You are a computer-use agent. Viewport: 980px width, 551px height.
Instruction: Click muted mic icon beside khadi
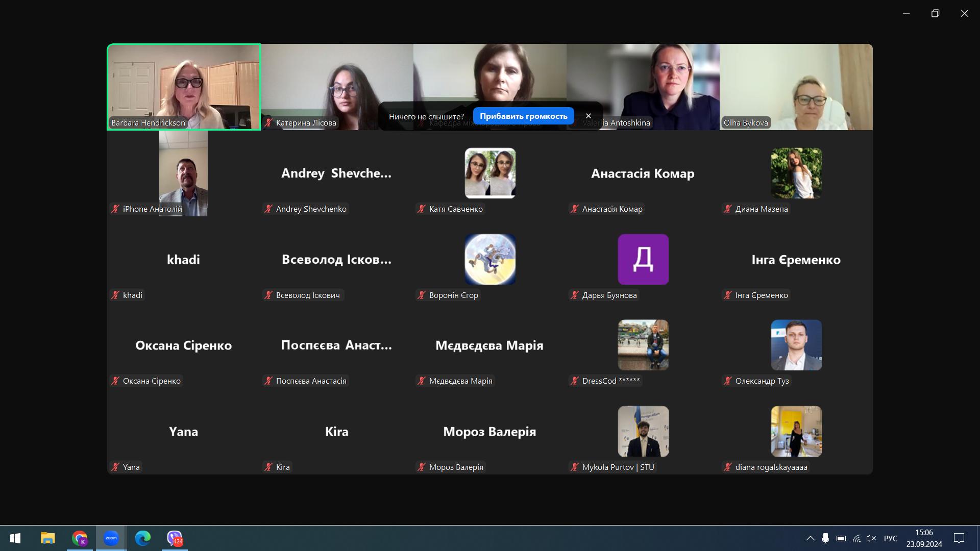(x=115, y=295)
